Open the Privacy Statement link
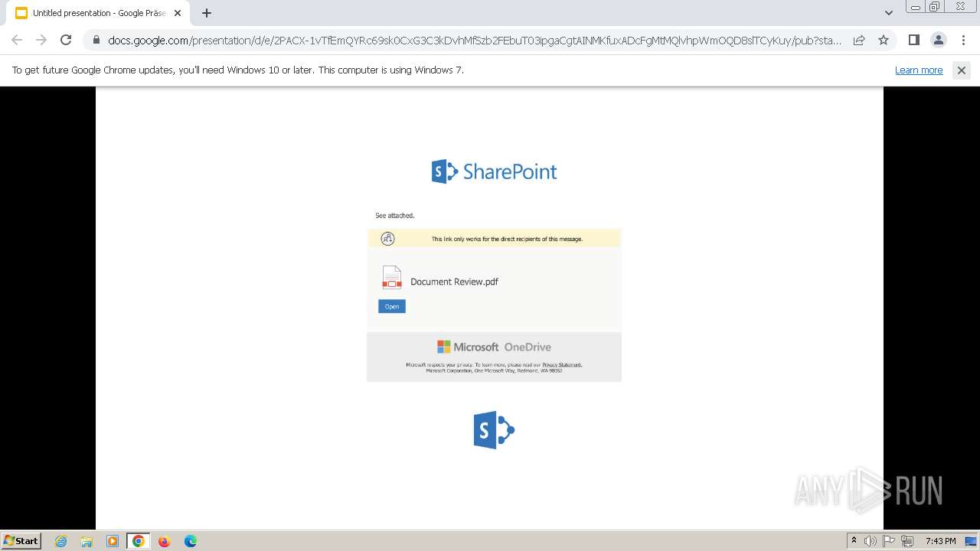The width and height of the screenshot is (980, 551). click(562, 365)
